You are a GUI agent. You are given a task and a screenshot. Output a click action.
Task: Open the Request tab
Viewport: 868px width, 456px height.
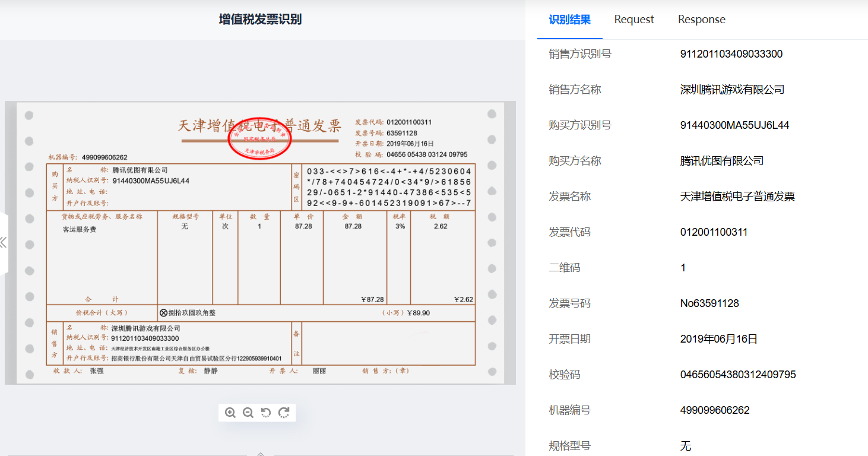coord(634,20)
